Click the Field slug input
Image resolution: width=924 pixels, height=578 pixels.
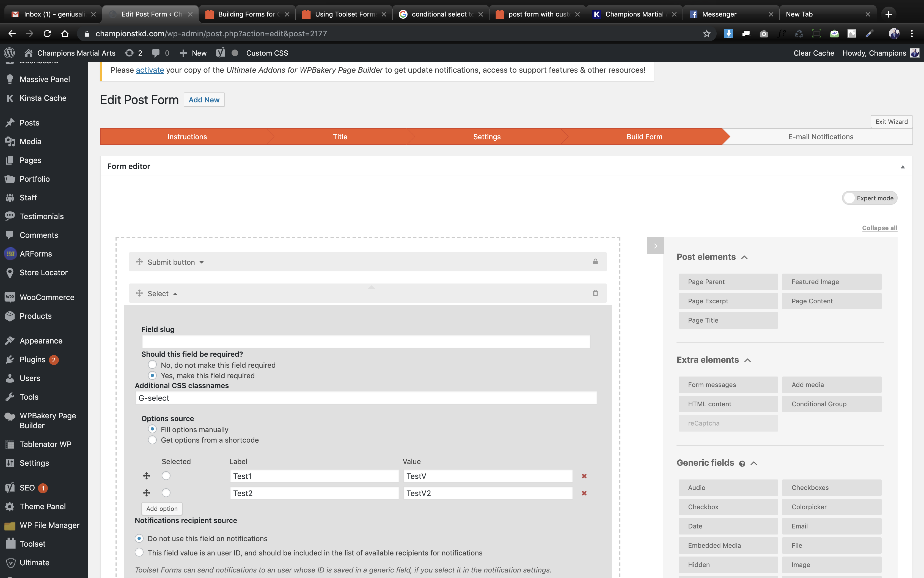tap(366, 341)
